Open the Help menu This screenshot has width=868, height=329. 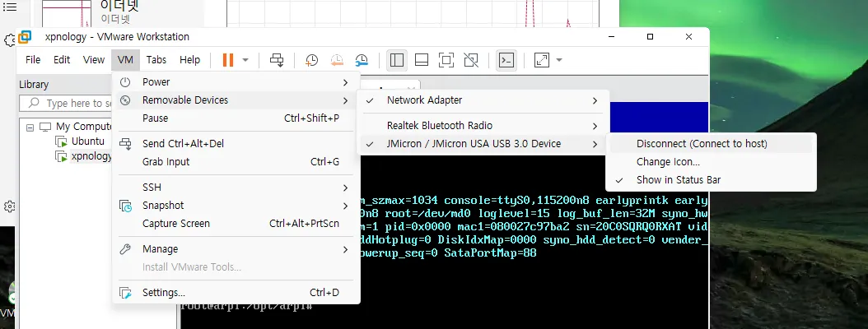coord(190,60)
